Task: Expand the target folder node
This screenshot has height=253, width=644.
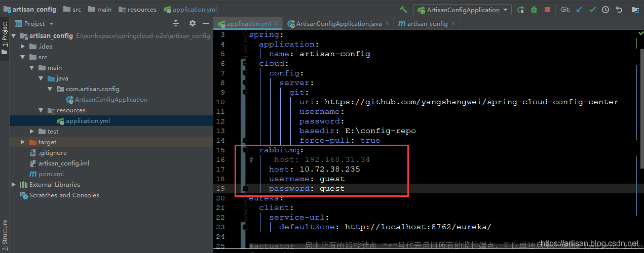Action: coord(23,142)
